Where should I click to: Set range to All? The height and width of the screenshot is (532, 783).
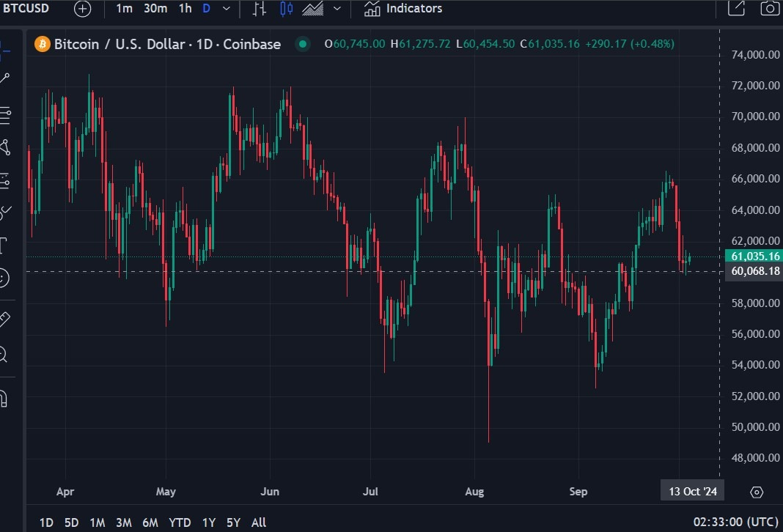tap(259, 522)
